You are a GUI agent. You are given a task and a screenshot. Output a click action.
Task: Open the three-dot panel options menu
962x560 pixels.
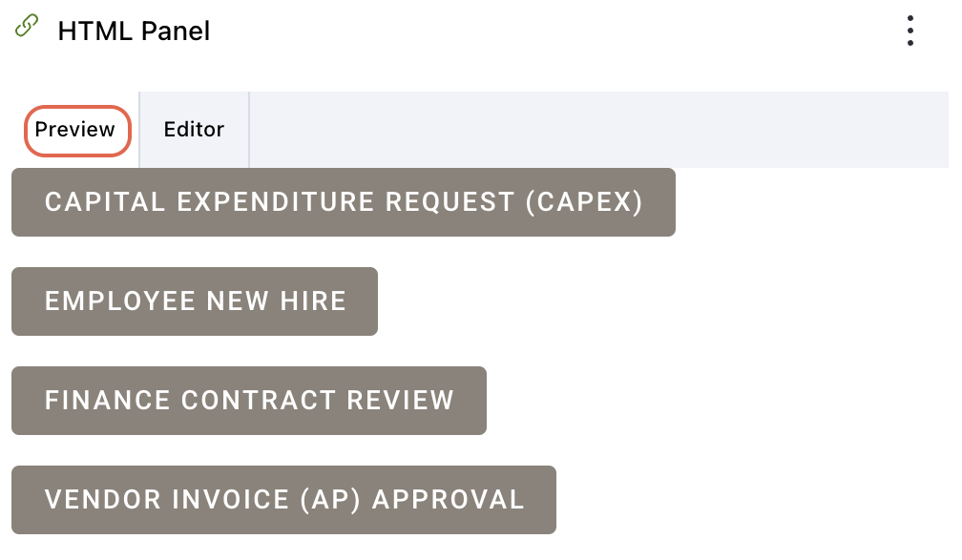point(910,31)
